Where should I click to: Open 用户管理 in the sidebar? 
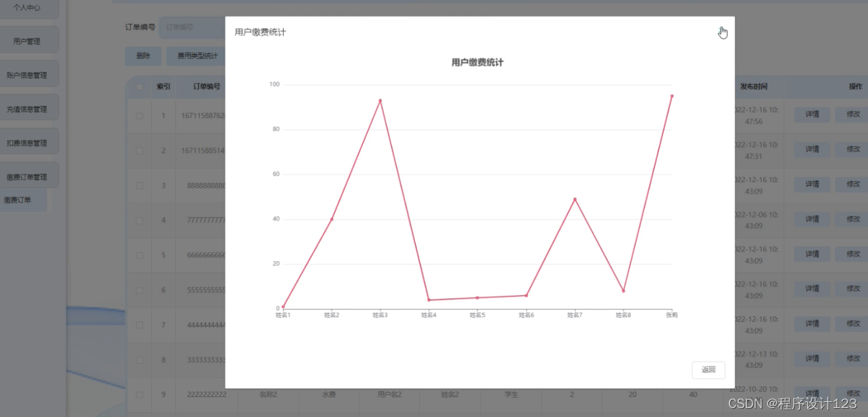(x=29, y=41)
